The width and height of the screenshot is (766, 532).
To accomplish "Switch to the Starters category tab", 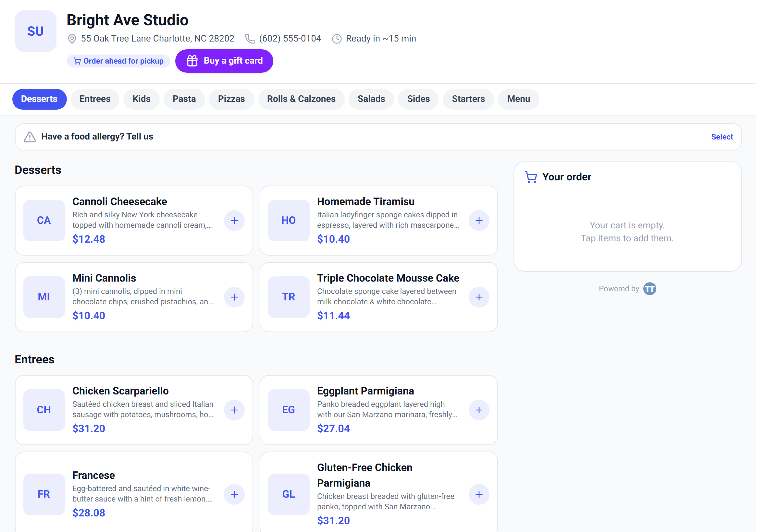I will [x=468, y=99].
